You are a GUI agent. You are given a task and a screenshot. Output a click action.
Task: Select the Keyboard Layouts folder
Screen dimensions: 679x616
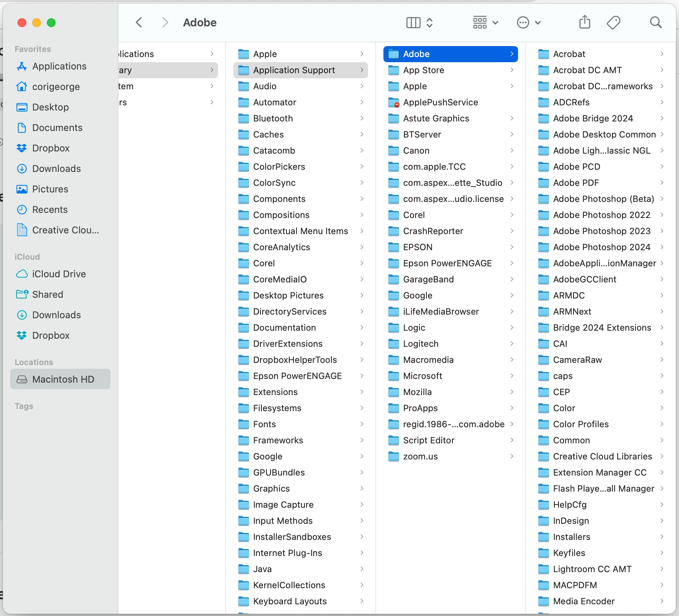coord(300,601)
